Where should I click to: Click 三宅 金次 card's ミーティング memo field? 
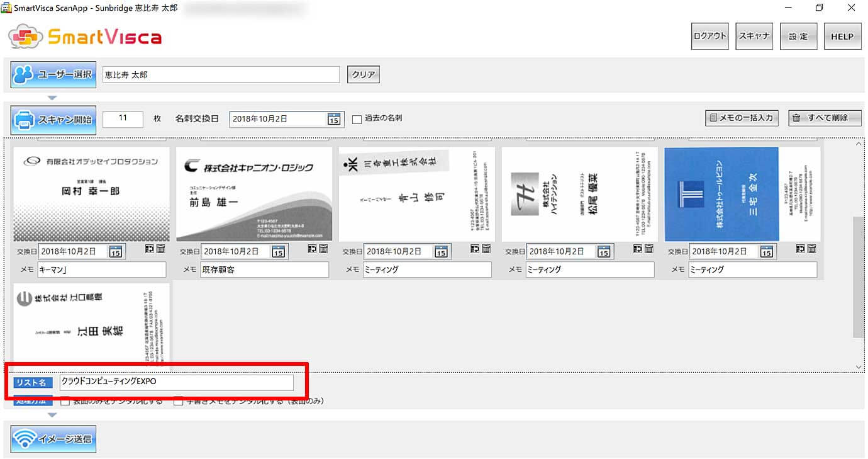tap(753, 269)
